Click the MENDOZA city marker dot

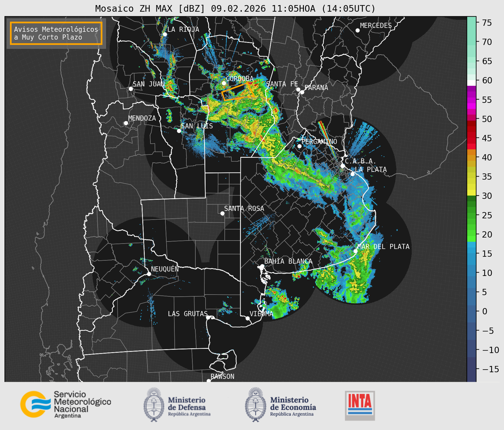pyautogui.click(x=126, y=123)
